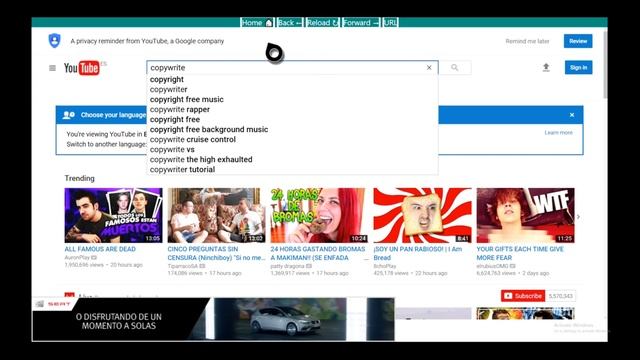Click the page vertical scrollbar
This screenshot has height=360, width=640.
pos(605,65)
